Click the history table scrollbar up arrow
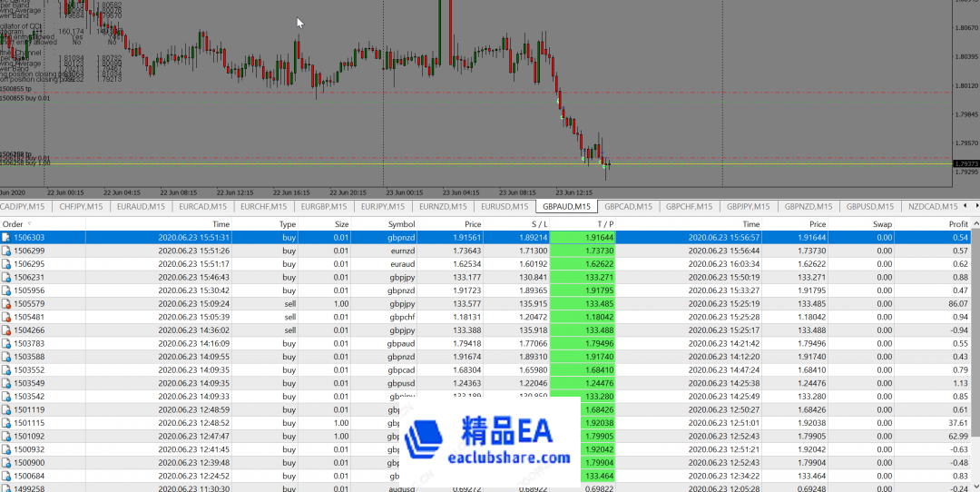The height and width of the screenshot is (492, 980). click(975, 224)
